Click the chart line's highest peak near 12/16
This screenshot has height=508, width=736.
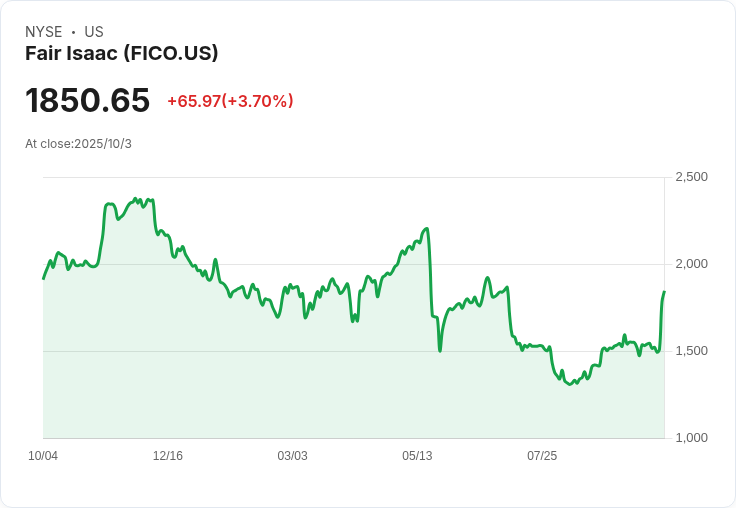(138, 199)
